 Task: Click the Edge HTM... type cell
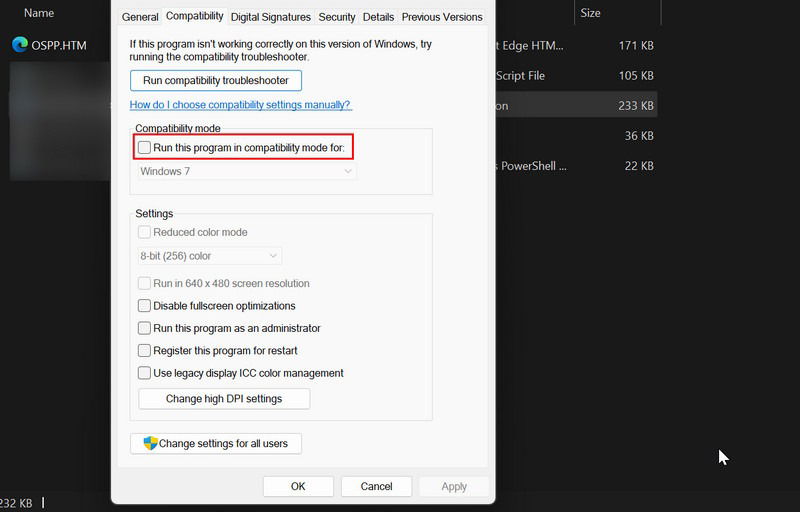(x=530, y=45)
